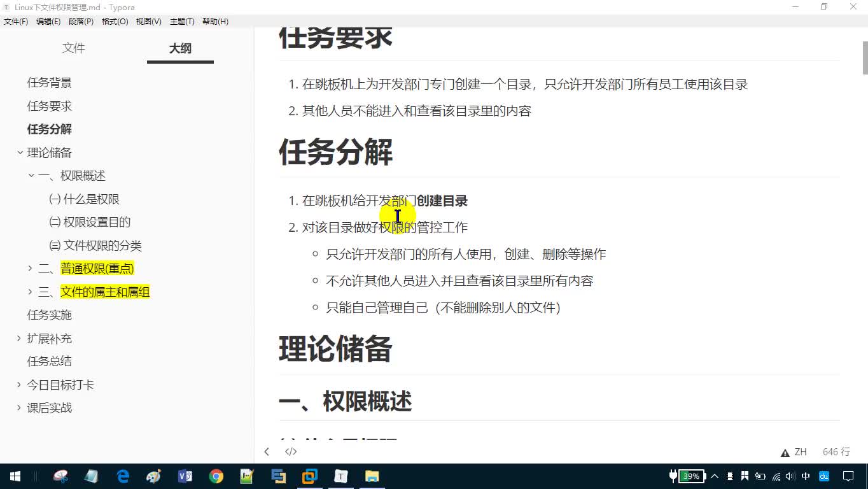Select 普通权限(重点) outline entry
This screenshot has height=489, width=868.
tap(97, 269)
